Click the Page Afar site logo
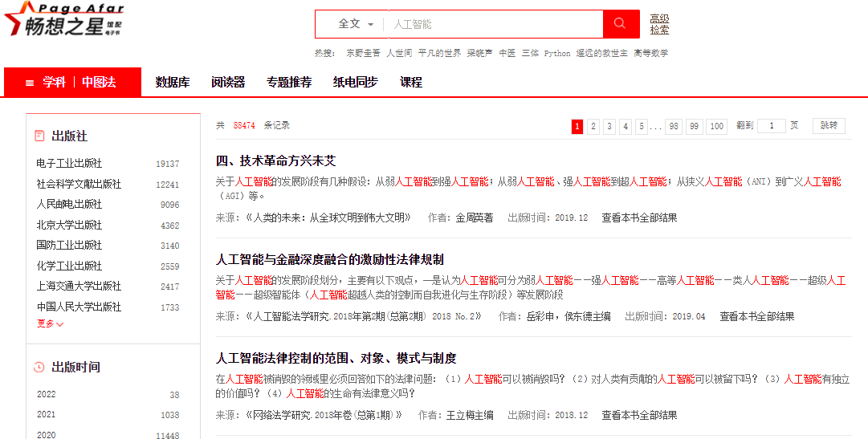The width and height of the screenshot is (868, 439). [64, 21]
